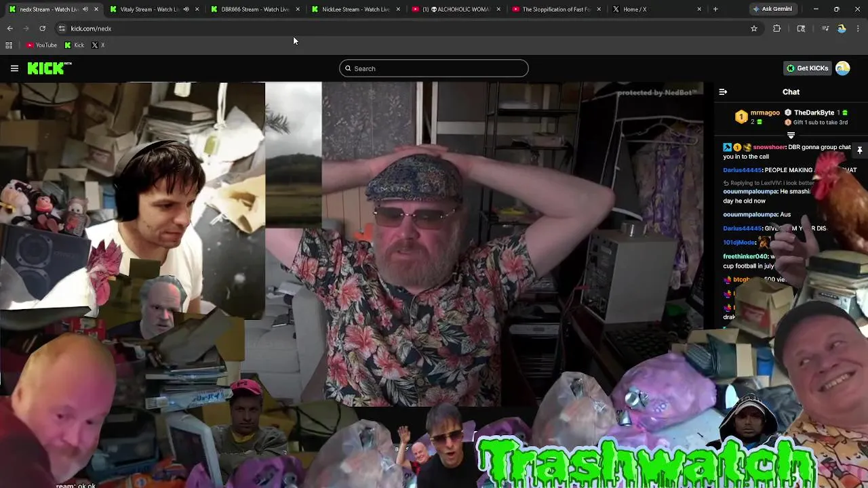Screen dimensions: 868x488
Task: Click 101djMode username in chat
Action: [x=739, y=243]
